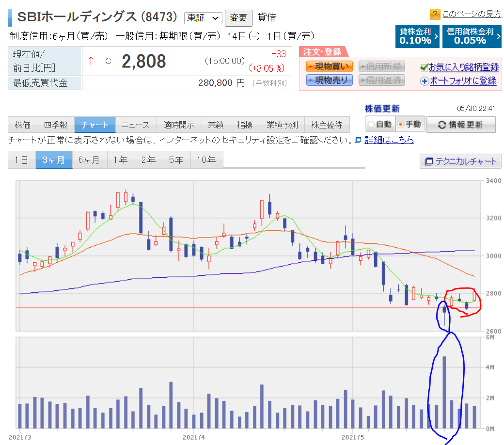Screen dimensions: 504x445
Task: Click the 現物買い order button
Action: pyautogui.click(x=330, y=66)
